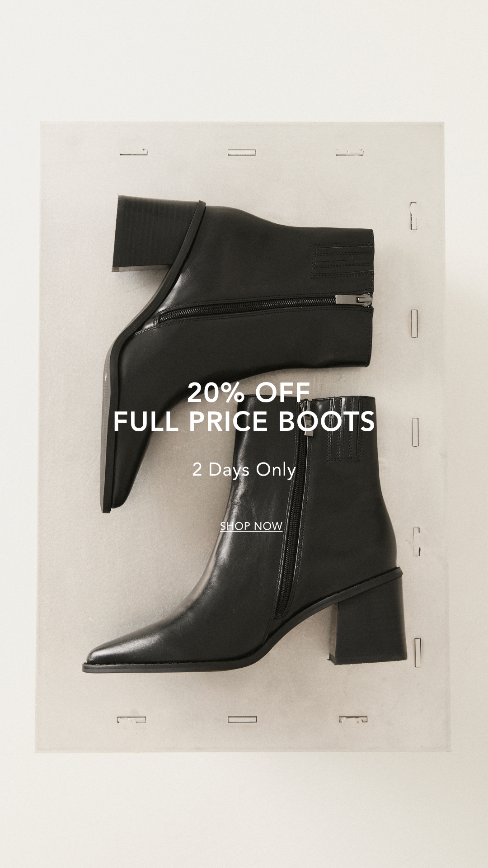This screenshot has width=488, height=868.
Task: Click the 20% OFF headline text
Action: 249,392
